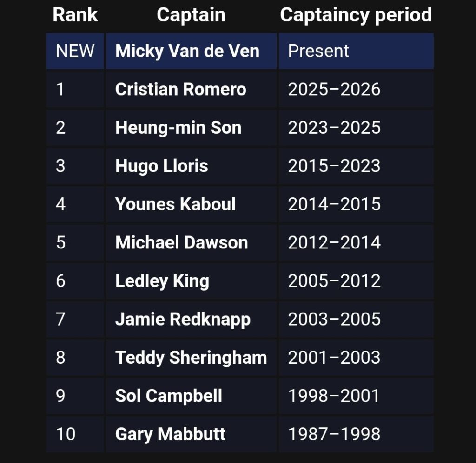The width and height of the screenshot is (476, 463).
Task: Click on Ledley King
Action: [162, 281]
